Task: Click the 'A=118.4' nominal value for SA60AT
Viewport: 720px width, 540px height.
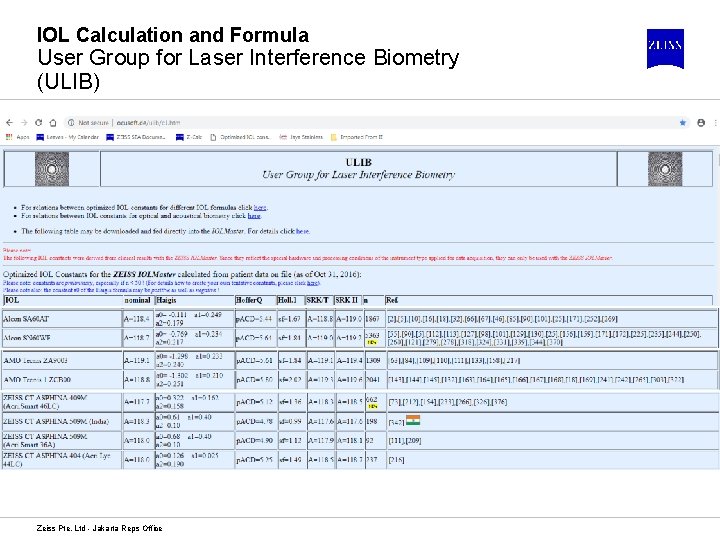Action: (137, 319)
